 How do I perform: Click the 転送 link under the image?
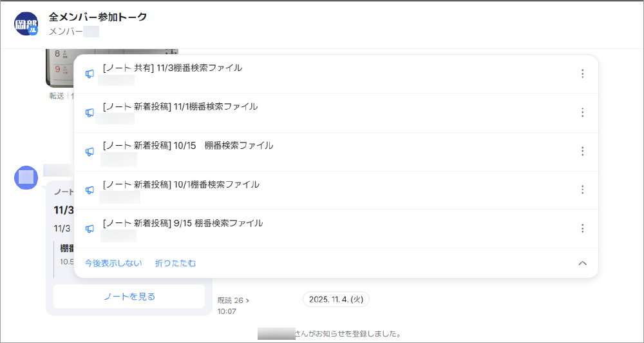(x=57, y=95)
